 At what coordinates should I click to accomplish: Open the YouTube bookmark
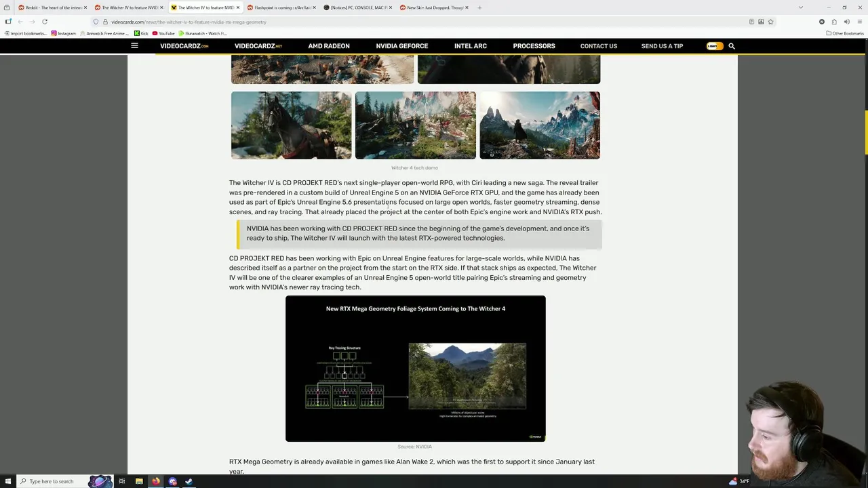(x=163, y=33)
